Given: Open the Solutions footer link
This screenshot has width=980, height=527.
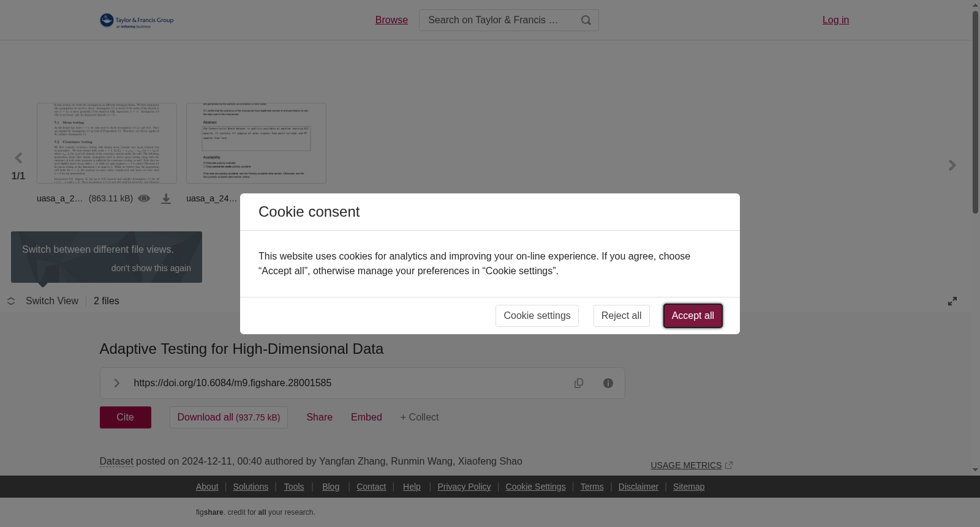Looking at the screenshot, I should pyautogui.click(x=251, y=487).
